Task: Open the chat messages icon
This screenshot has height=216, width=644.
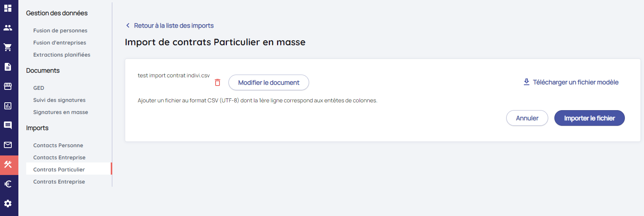Action: click(8, 125)
